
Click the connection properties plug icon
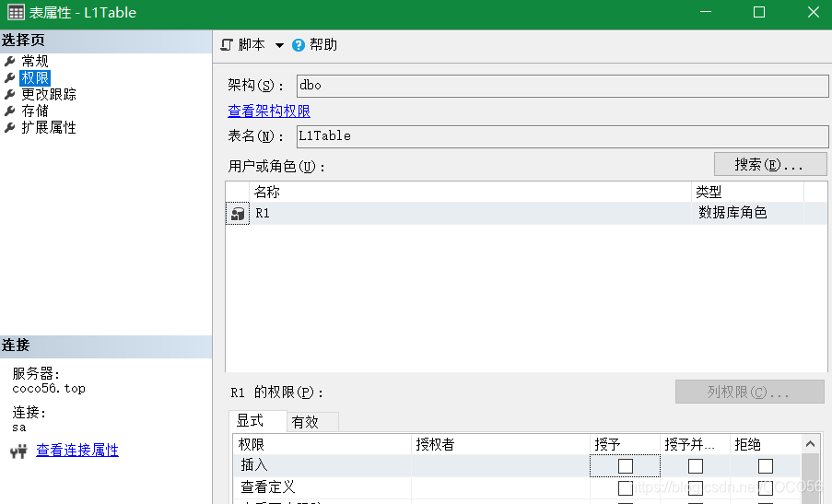pyautogui.click(x=18, y=451)
